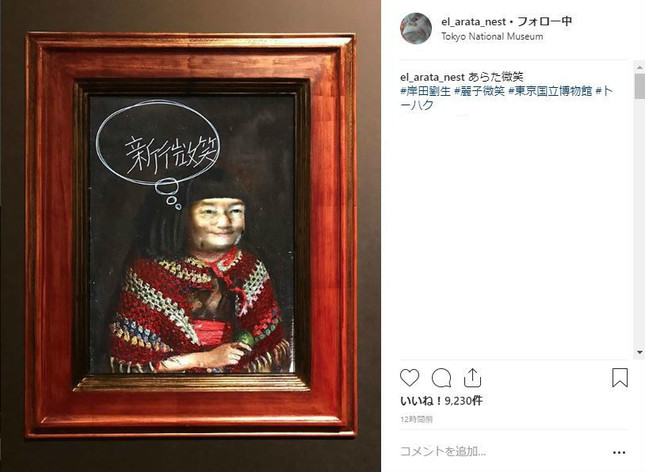Focus the コメントを追加 comment field
Viewport: 645px width, 472px height.
(504, 451)
